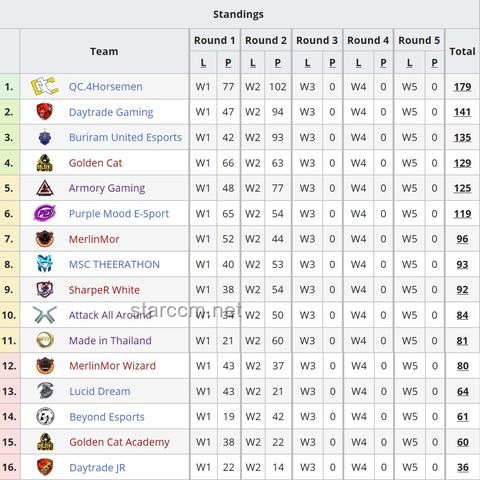This screenshot has height=480, width=480.
Task: Click the Round 1 L abbreviation header
Action: pyautogui.click(x=203, y=63)
